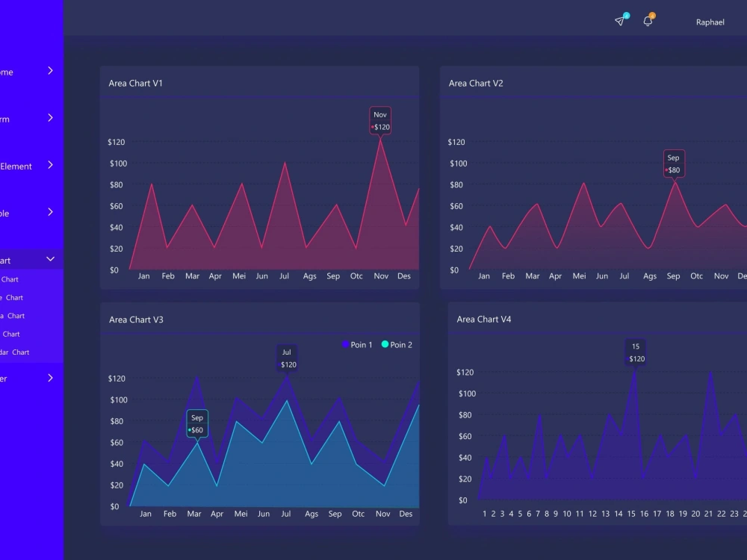Click the Area Chart V1 title
Screen dimensions: 747x560
tap(135, 84)
